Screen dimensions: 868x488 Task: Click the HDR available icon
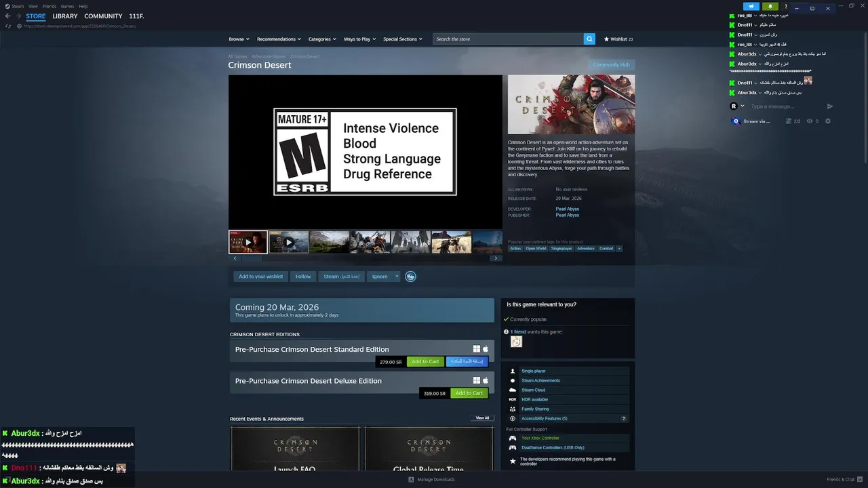pyautogui.click(x=513, y=399)
